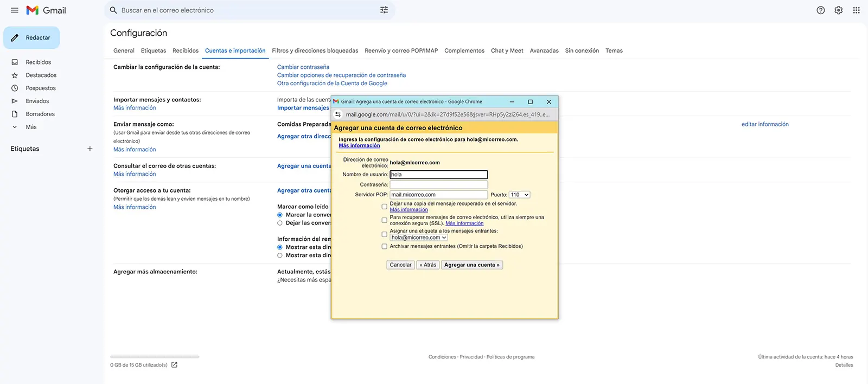Click the Contraseña input field
This screenshot has height=384, width=868.
pyautogui.click(x=438, y=185)
